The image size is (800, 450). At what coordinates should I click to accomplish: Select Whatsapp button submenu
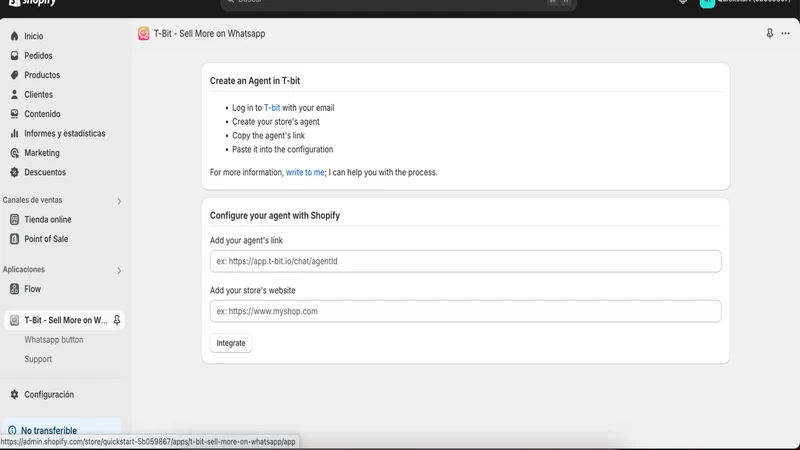(x=54, y=340)
